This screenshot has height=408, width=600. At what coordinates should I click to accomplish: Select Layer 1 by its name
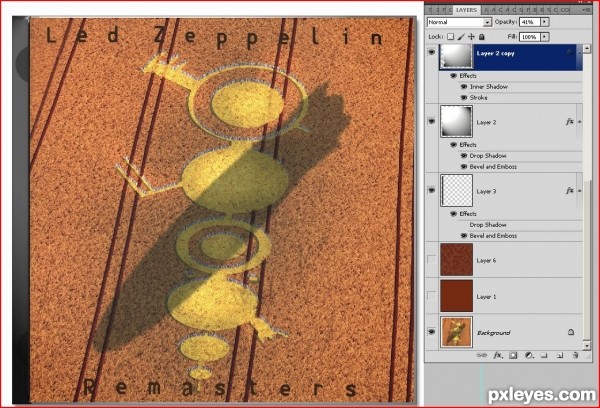[x=486, y=297]
